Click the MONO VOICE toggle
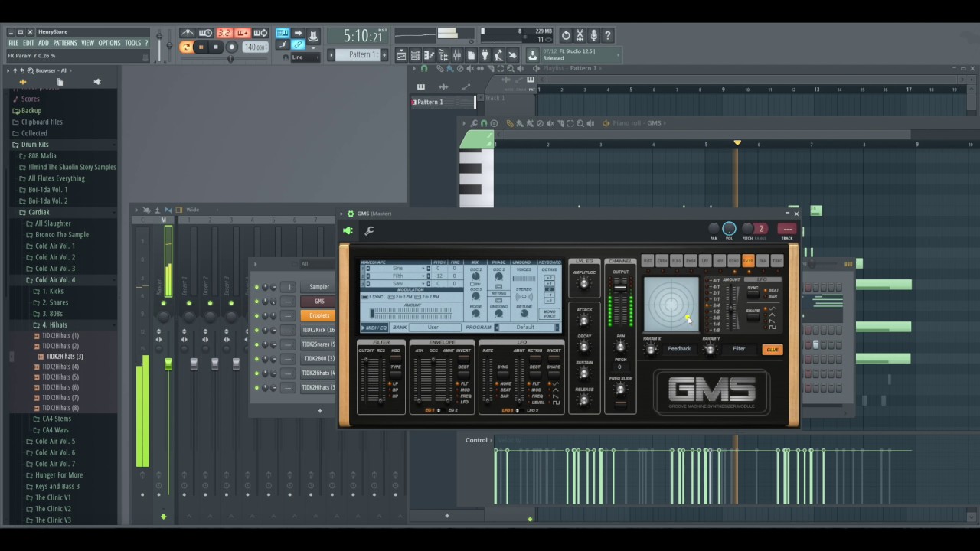This screenshot has width=980, height=551. coord(549,314)
